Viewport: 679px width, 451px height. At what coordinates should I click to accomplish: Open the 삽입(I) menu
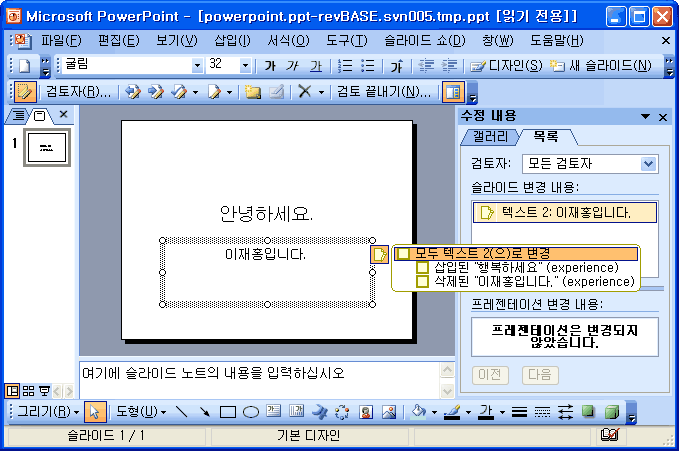click(232, 40)
